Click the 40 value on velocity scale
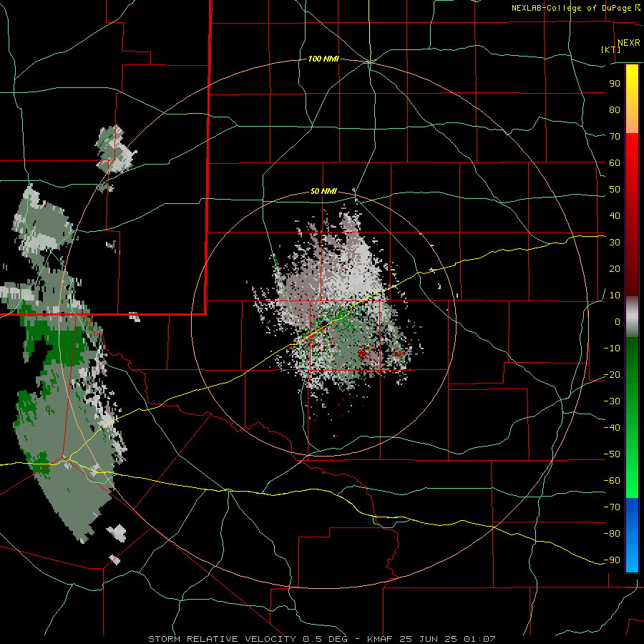This screenshot has width=644, height=644. tap(615, 216)
